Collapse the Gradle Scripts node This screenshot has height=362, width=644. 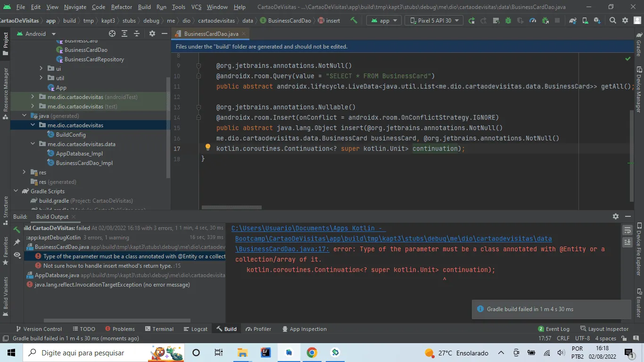16,191
